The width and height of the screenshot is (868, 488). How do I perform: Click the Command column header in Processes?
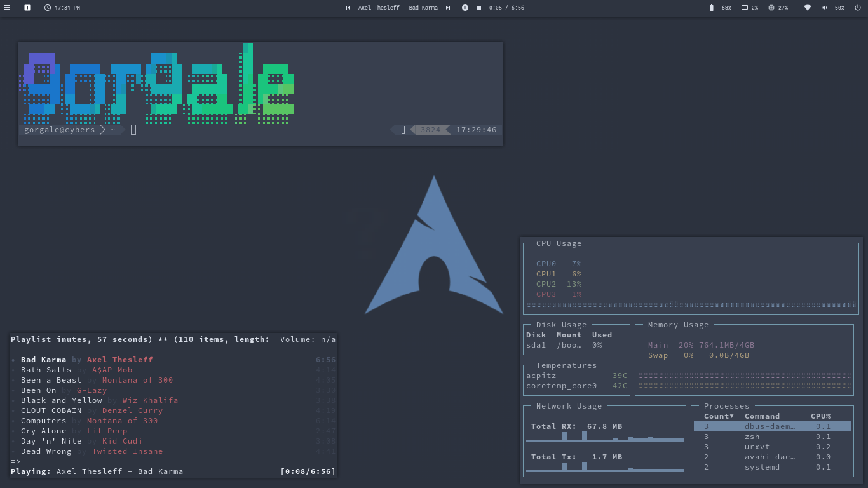(x=762, y=416)
